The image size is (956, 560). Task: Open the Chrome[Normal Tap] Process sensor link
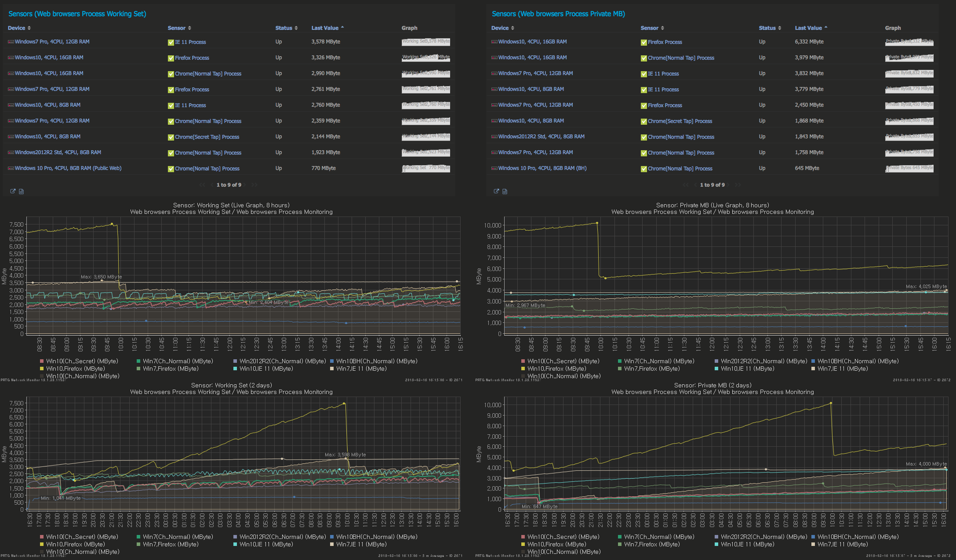click(208, 73)
